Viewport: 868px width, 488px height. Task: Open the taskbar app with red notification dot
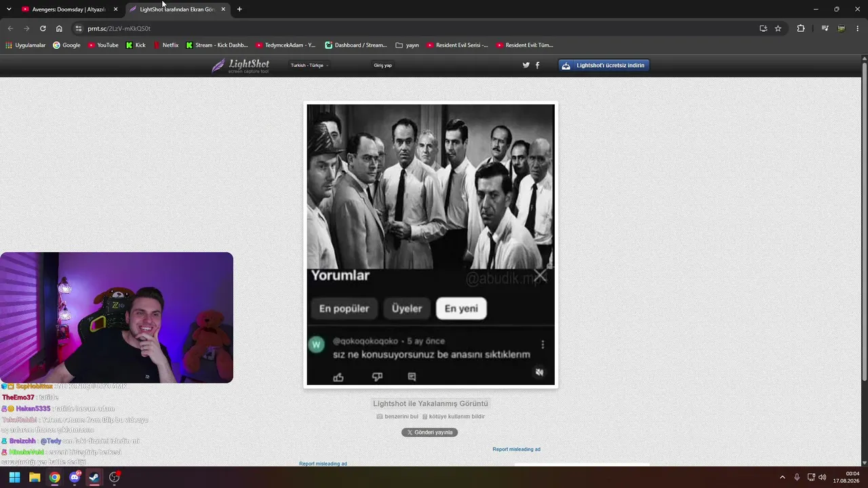click(x=115, y=477)
